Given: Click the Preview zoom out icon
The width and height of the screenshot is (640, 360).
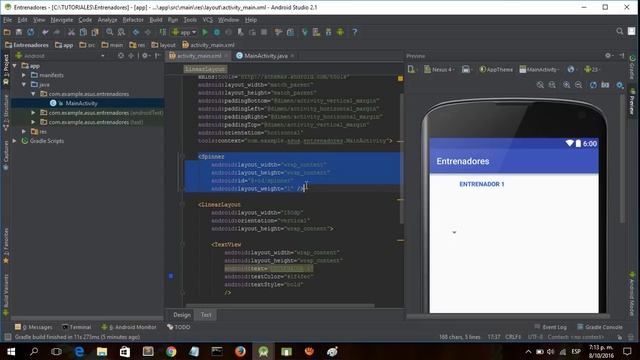Looking at the screenshot, I should 579,85.
